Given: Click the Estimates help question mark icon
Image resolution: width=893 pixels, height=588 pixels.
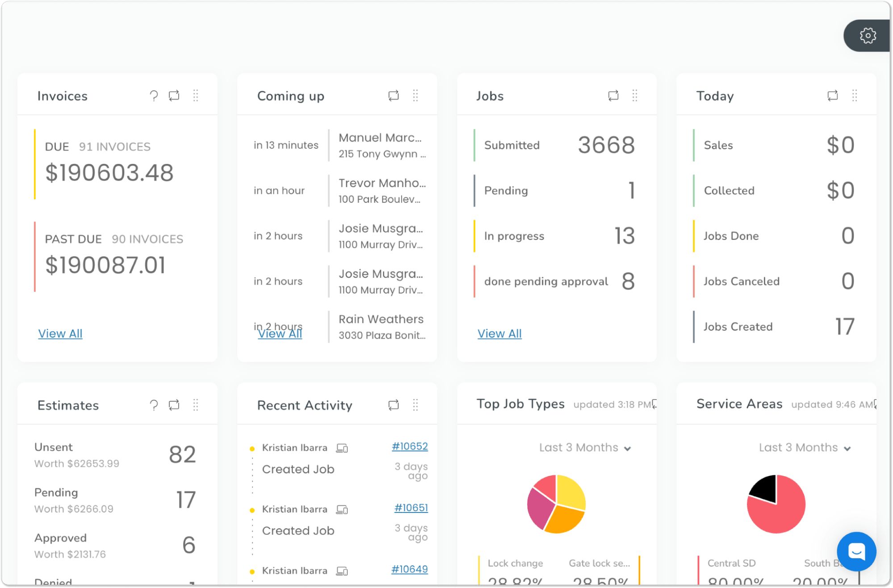Looking at the screenshot, I should pos(154,405).
